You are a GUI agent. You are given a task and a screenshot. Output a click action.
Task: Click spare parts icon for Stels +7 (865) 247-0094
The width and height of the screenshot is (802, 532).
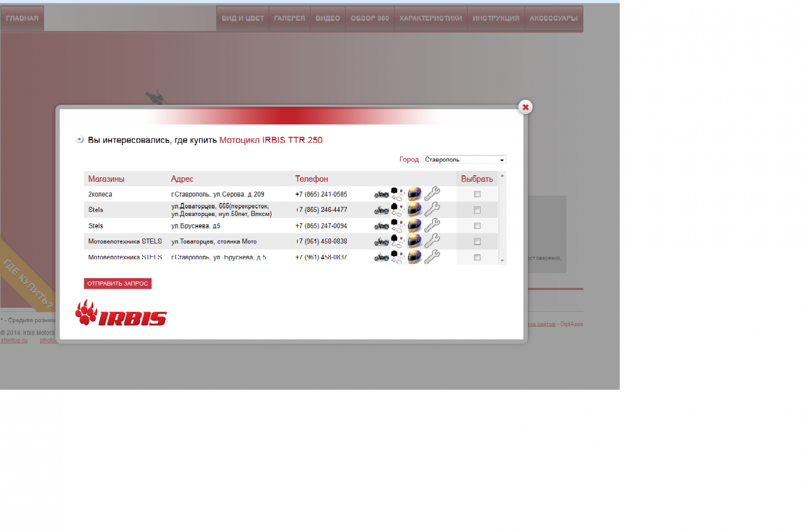[x=397, y=226]
